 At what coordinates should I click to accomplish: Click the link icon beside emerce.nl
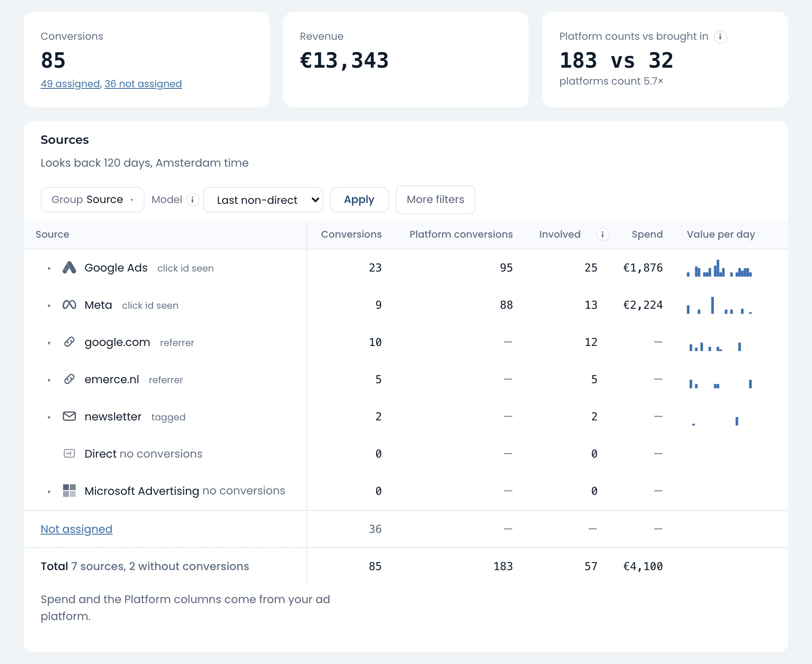click(69, 379)
